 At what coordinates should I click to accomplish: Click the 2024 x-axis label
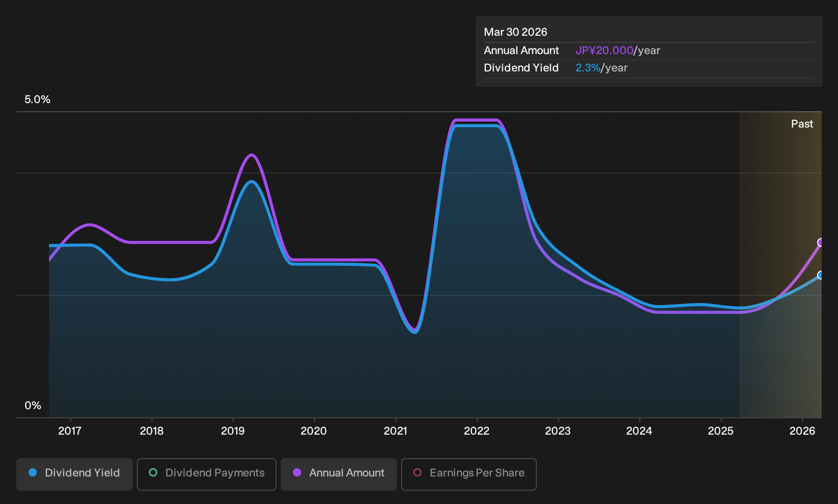(639, 431)
